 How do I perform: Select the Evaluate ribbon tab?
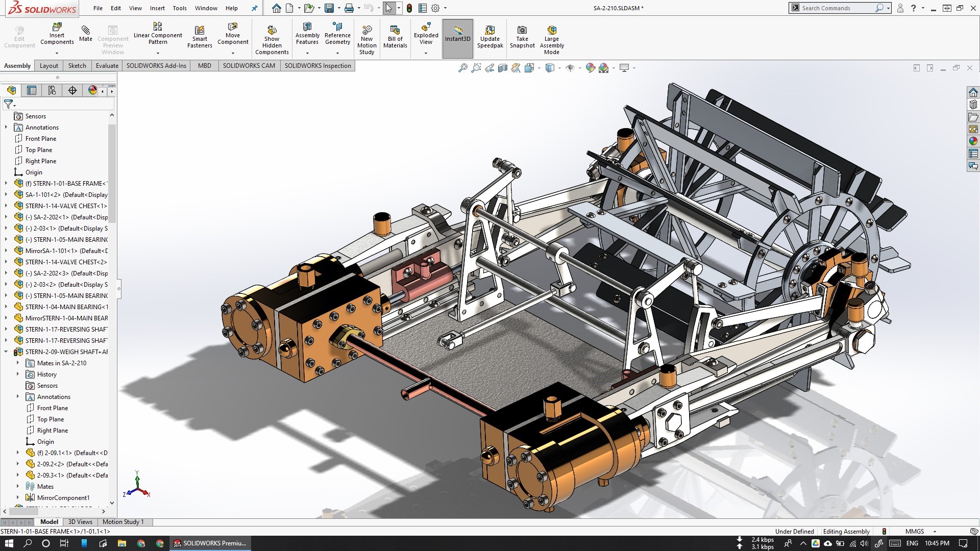(x=106, y=65)
